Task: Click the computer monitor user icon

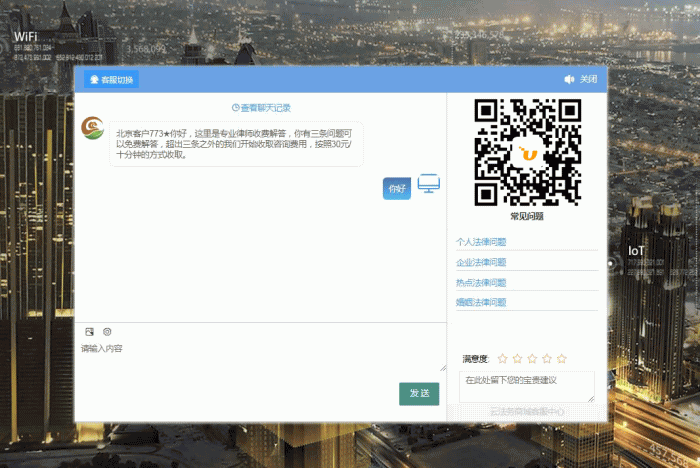Action: tap(429, 184)
